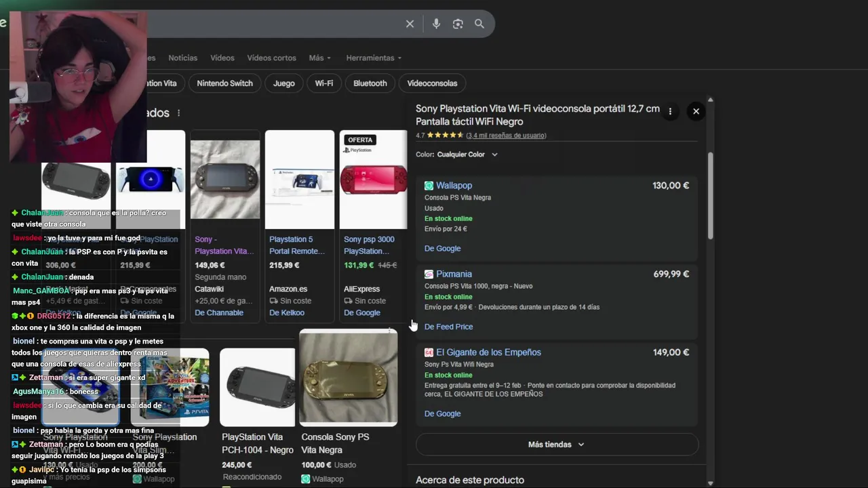Open the Wallapop store offer link

point(454,186)
